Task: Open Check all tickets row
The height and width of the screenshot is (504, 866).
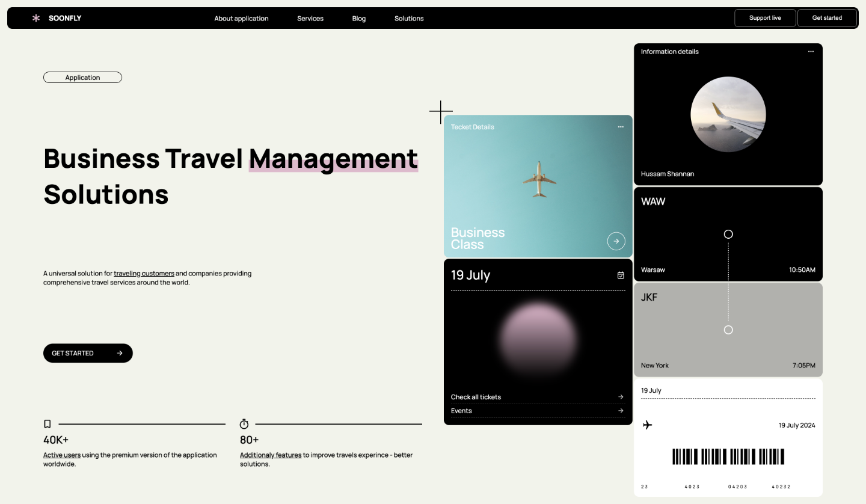Action: 538,397
